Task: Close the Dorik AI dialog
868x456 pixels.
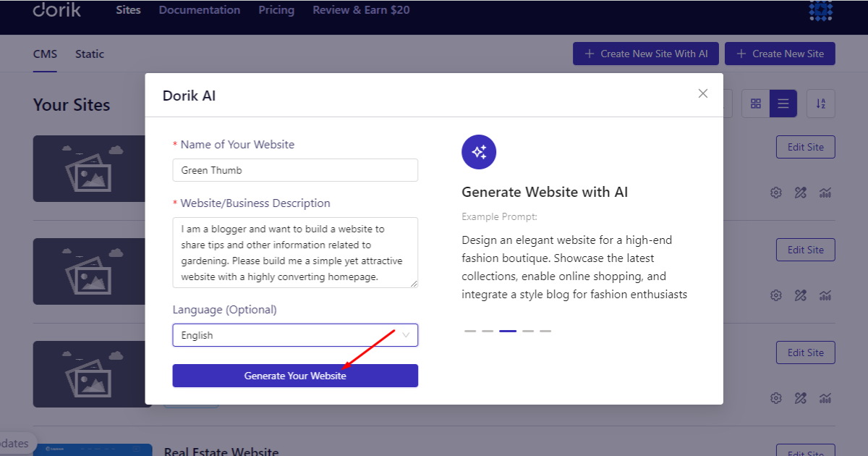Action: click(x=703, y=93)
